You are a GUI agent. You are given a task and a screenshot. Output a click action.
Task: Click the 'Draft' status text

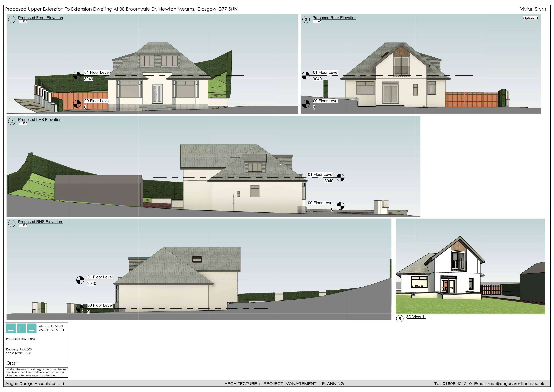coord(12,363)
